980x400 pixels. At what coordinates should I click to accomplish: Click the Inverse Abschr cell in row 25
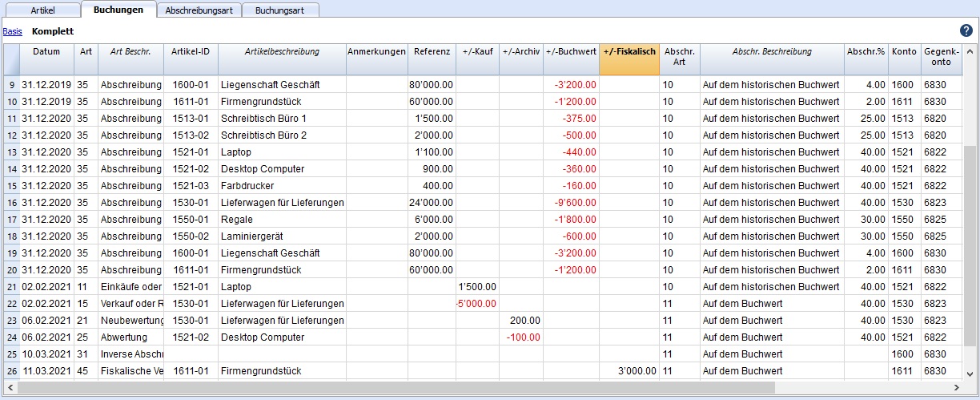pos(131,354)
